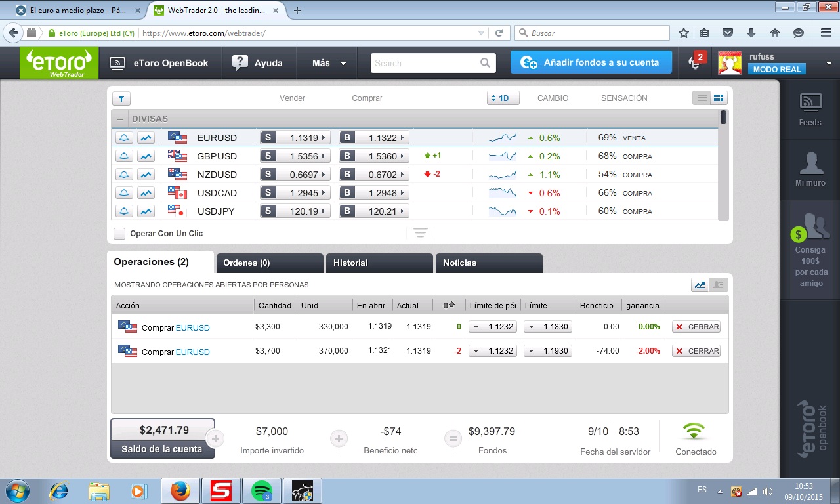
Task: Buy USDJPY at 120.21
Action: pyautogui.click(x=374, y=211)
